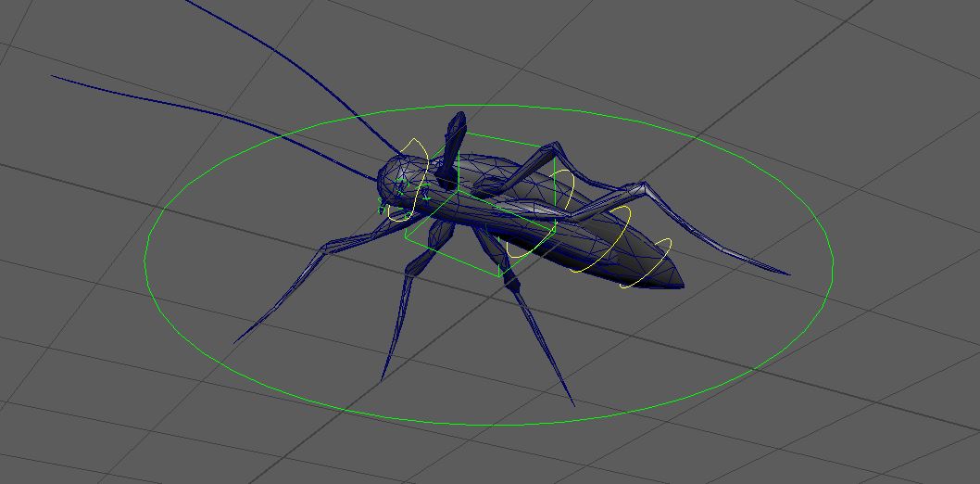Click the middle-left leg's foot tip
Image resolution: width=980 pixels, height=484 pixels.
[x=383, y=377]
